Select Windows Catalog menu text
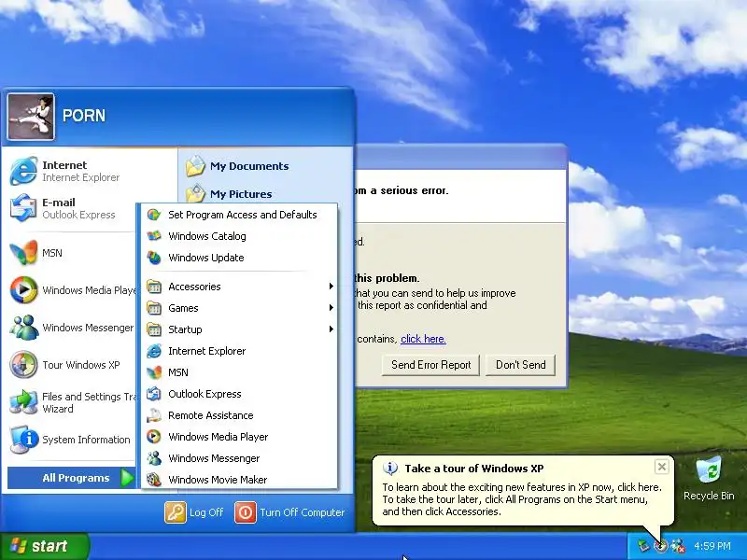The image size is (747, 560). (x=207, y=236)
